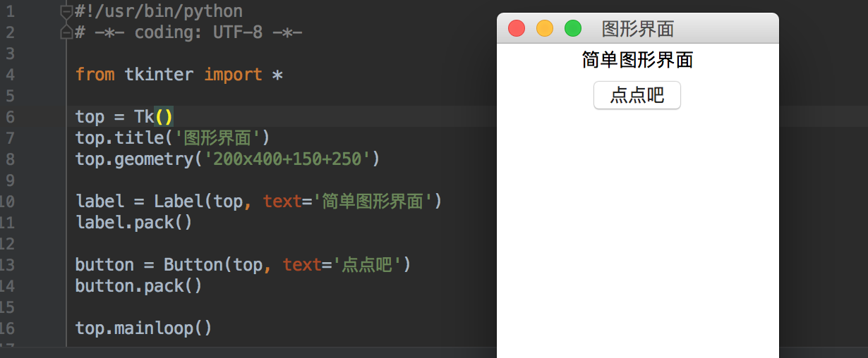Click the 点点吧 button in the Tk window
Viewport: 868px width, 358px height.
point(637,95)
